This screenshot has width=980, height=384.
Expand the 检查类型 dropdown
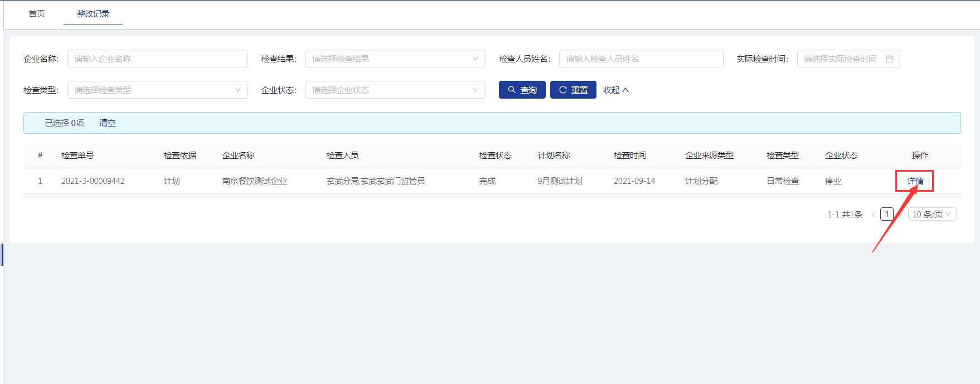tap(157, 90)
